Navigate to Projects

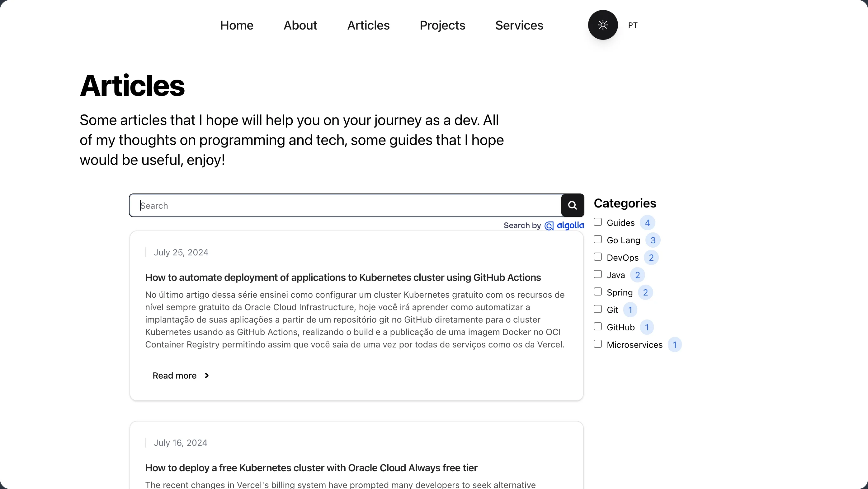(x=442, y=25)
